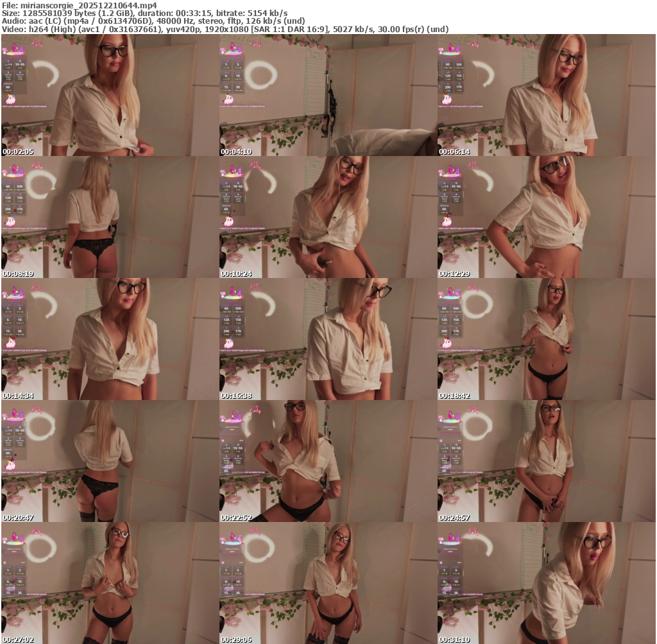Select the thumbnail at 00:22:52

(x=328, y=461)
